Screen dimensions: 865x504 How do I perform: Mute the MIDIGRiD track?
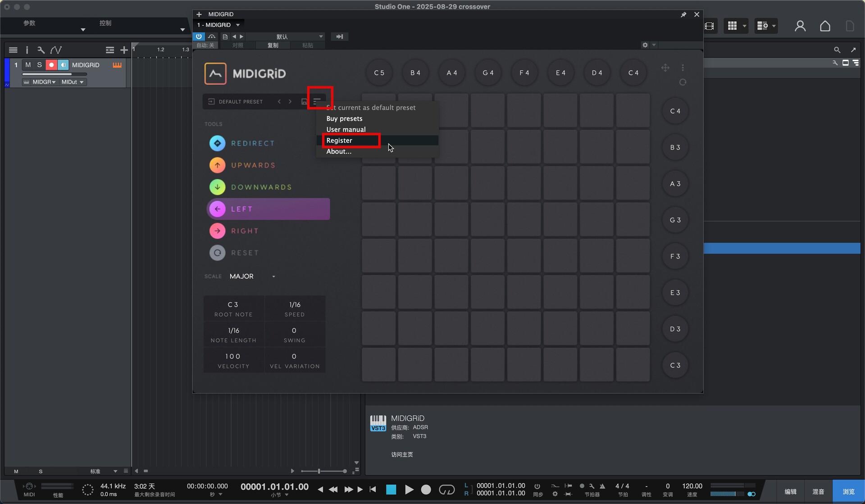[28, 65]
